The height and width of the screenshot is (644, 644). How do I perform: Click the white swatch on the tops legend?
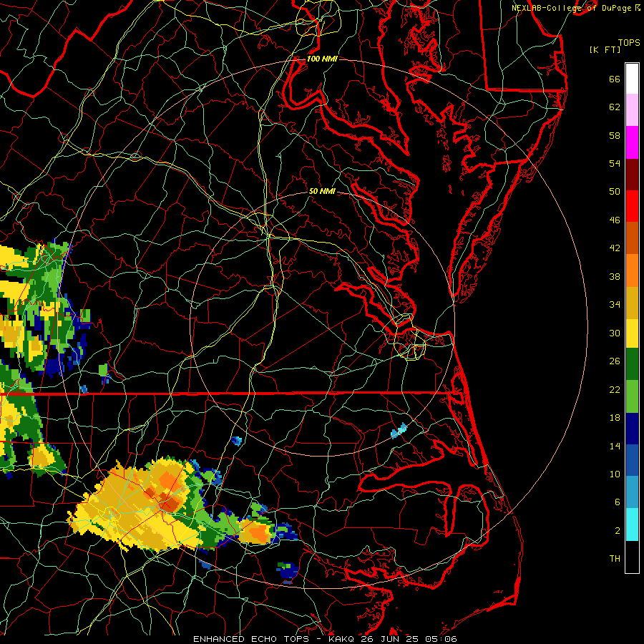point(632,79)
